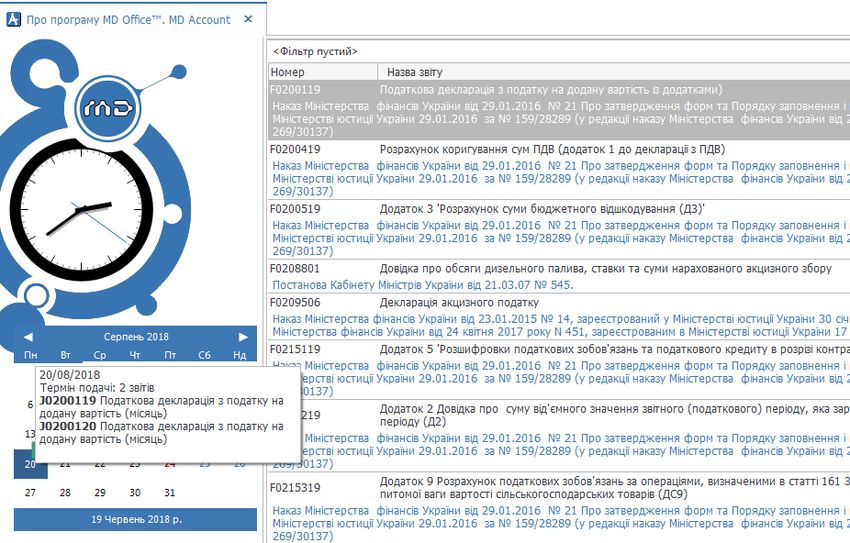Click 'Декларація акцизного податку' report name
The height and width of the screenshot is (543, 850).
pos(459,303)
